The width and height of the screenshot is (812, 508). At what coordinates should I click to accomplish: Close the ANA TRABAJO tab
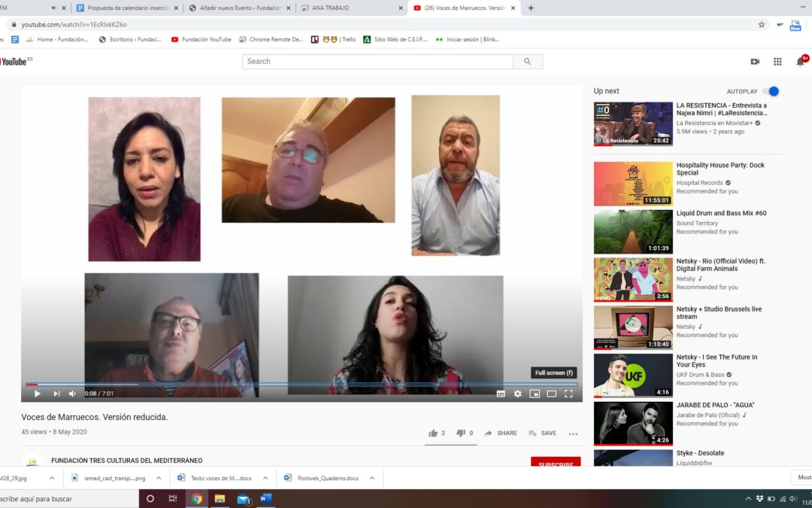[400, 8]
